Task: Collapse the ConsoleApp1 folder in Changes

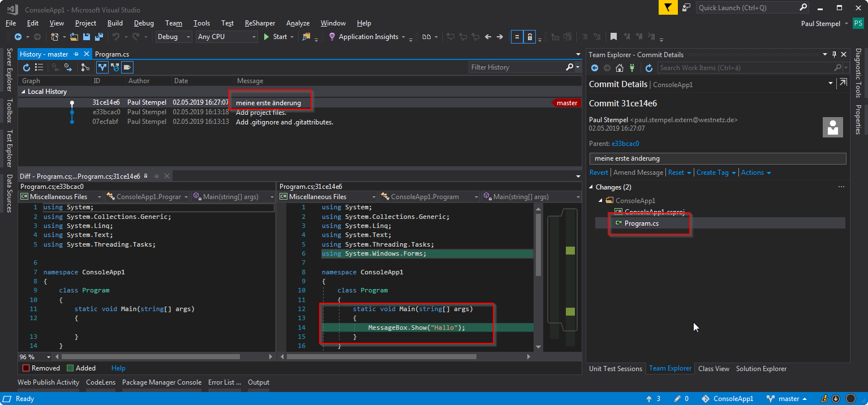Action: (600, 200)
